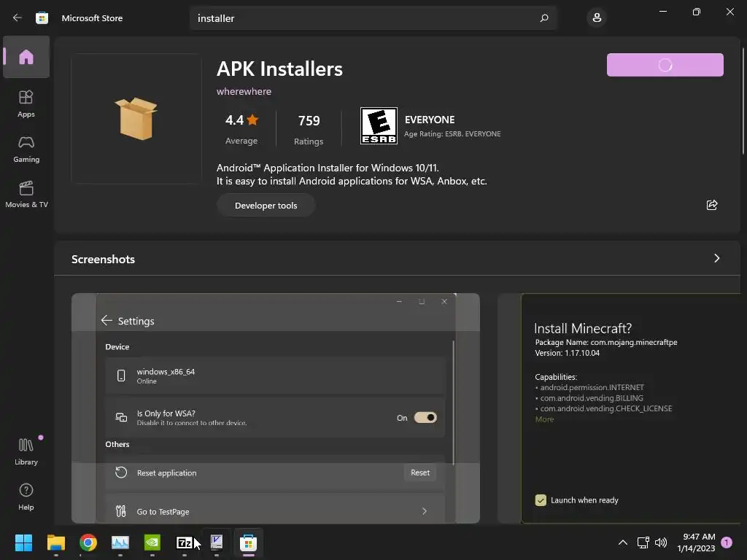This screenshot has width=747, height=560.
Task: Toggle the Launch when ready checkbox
Action: click(x=541, y=500)
